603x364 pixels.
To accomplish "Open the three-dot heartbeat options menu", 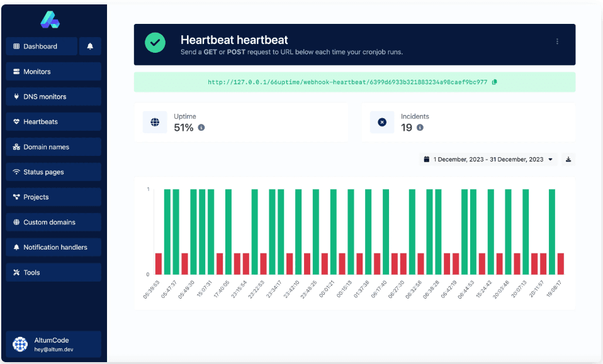I will click(x=557, y=41).
